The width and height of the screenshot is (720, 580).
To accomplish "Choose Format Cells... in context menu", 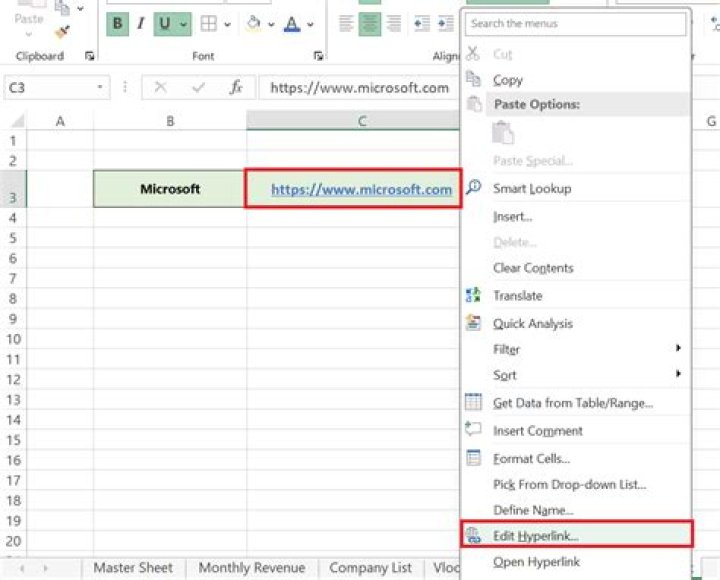I will tap(576, 458).
